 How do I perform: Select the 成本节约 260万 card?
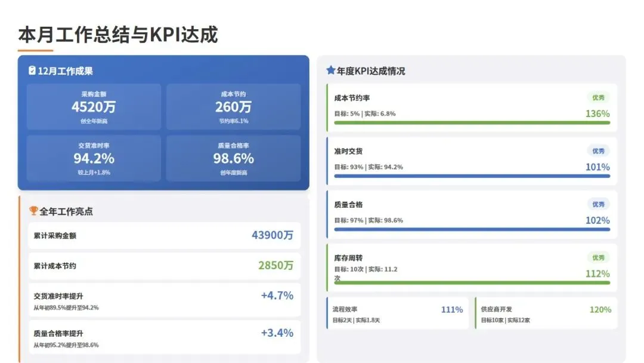tap(233, 107)
